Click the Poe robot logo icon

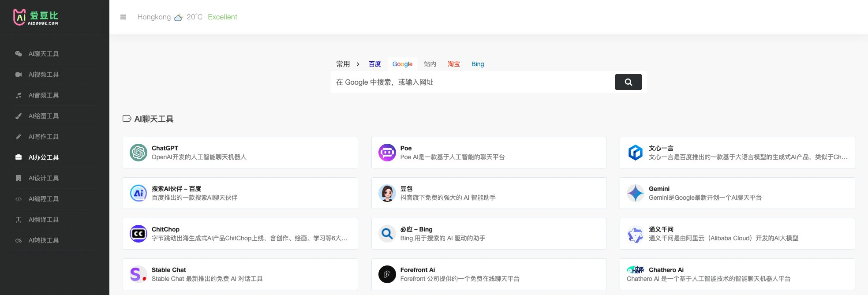click(x=387, y=153)
